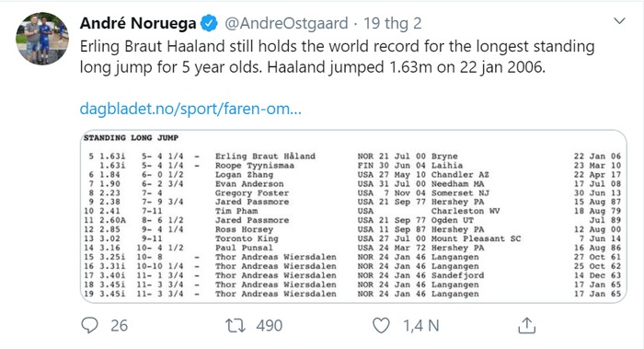Click the 1,4 N likes count

click(421, 326)
